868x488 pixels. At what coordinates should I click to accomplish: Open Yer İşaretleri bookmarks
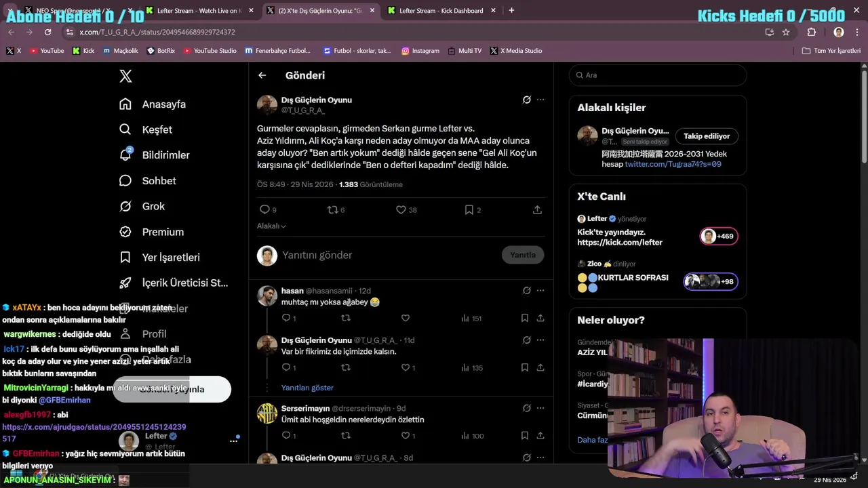tap(159, 258)
